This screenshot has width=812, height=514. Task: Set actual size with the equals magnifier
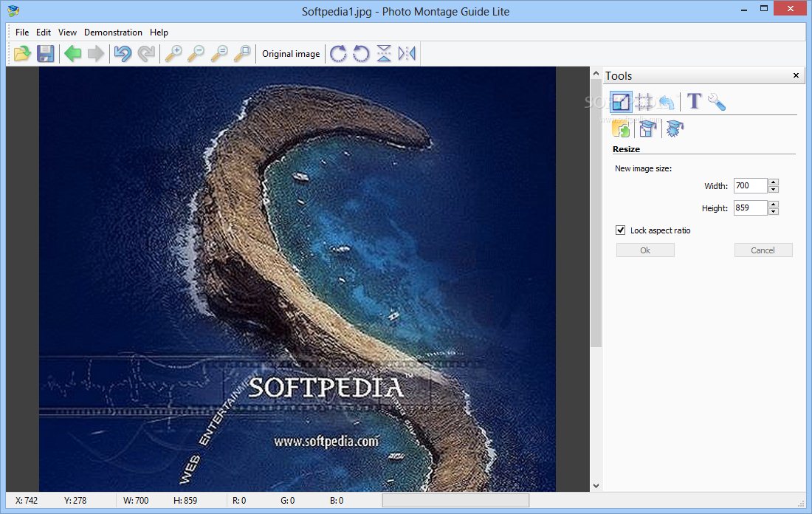pos(219,53)
